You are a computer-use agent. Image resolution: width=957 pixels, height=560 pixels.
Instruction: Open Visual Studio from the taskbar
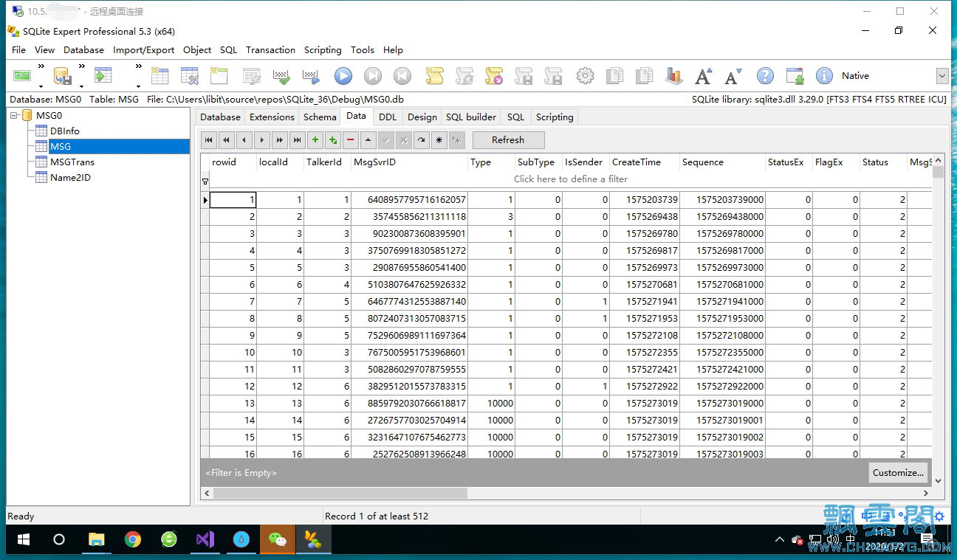pos(205,540)
